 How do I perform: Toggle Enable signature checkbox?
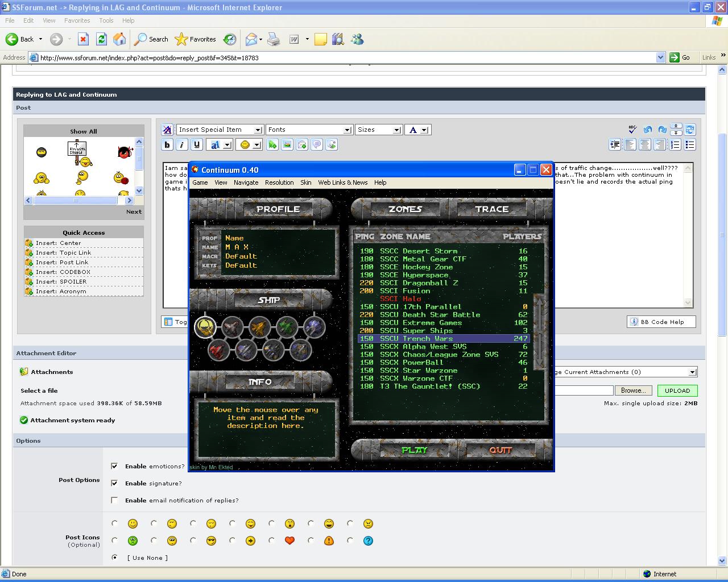(114, 483)
